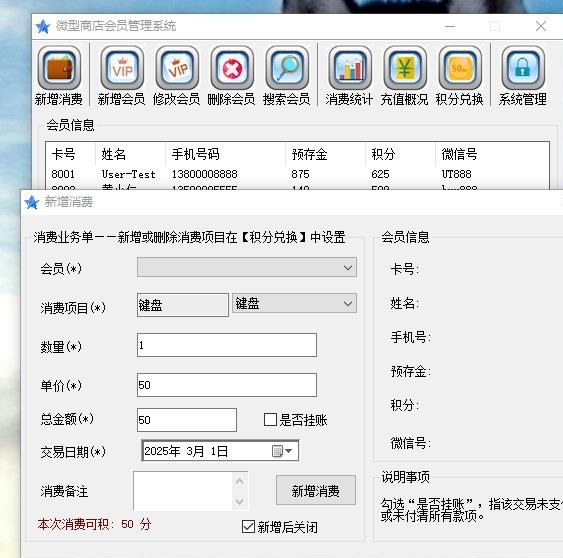The height and width of the screenshot is (558, 563).
Task: Expand the 会员 dropdown list
Action: coord(247,268)
